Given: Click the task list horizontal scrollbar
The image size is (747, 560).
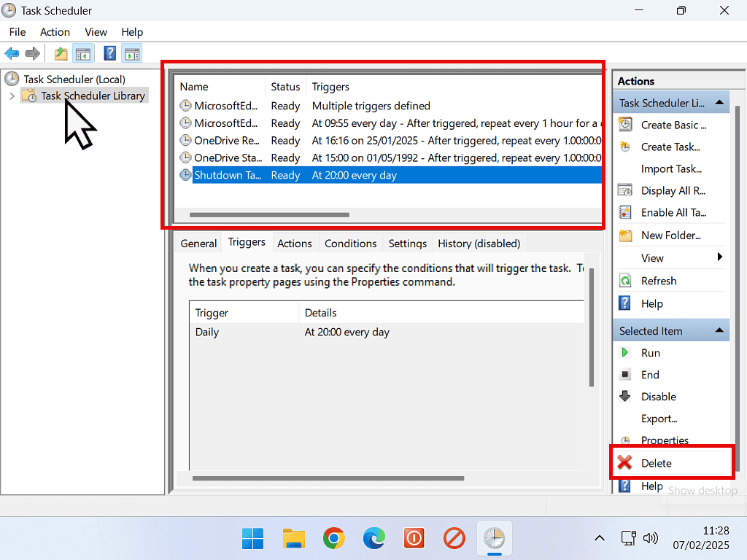Looking at the screenshot, I should pos(269,215).
